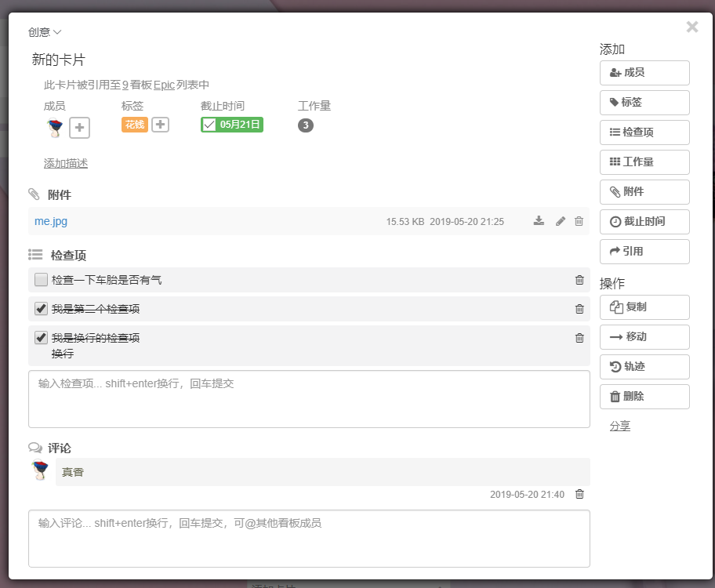The width and height of the screenshot is (715, 588).
Task: Add a member with the plus icon
Action: pos(79,127)
